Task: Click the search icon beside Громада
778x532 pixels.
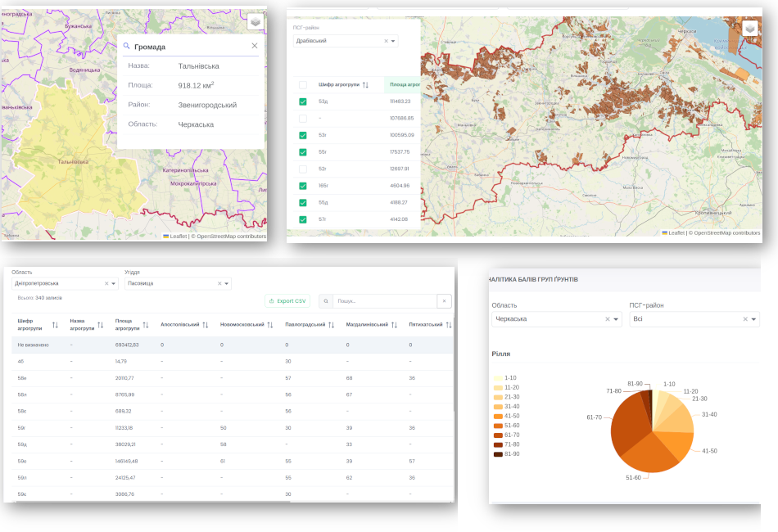Action: (x=127, y=47)
